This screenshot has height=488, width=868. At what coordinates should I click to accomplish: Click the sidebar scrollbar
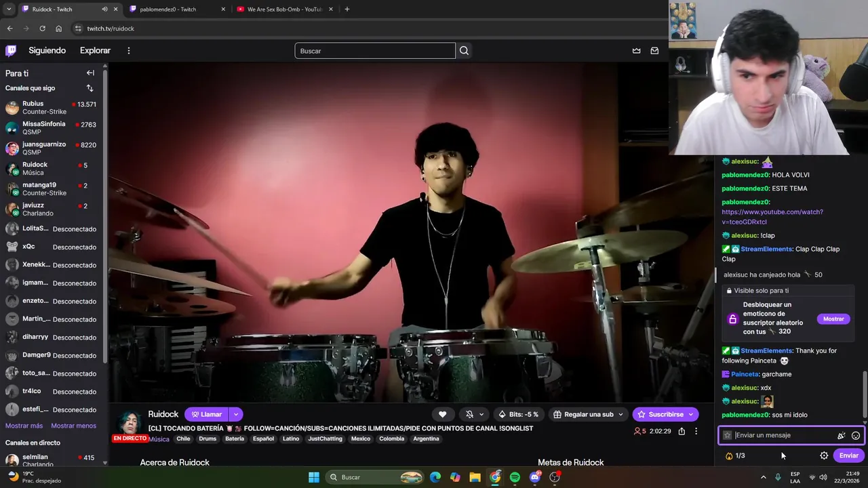[x=105, y=217]
